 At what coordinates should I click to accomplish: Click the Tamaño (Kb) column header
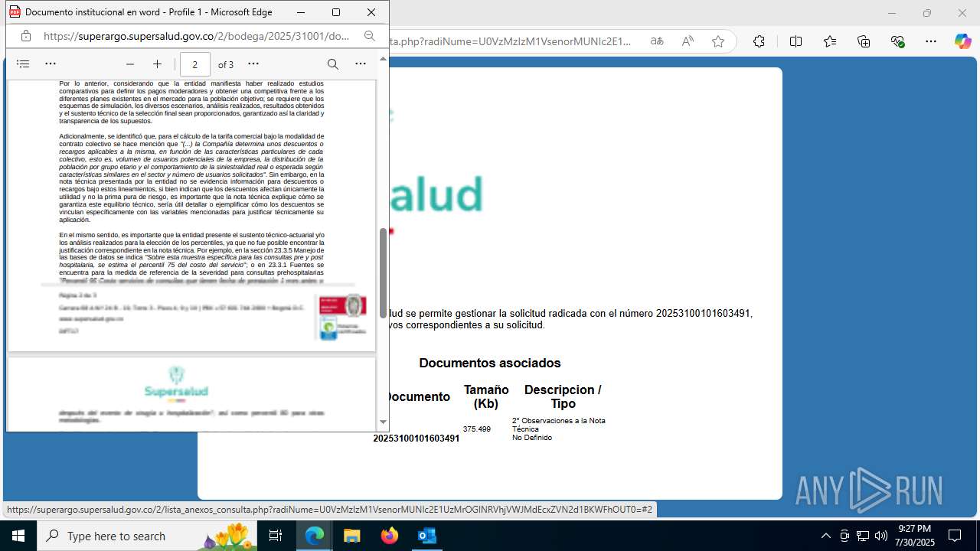(486, 396)
